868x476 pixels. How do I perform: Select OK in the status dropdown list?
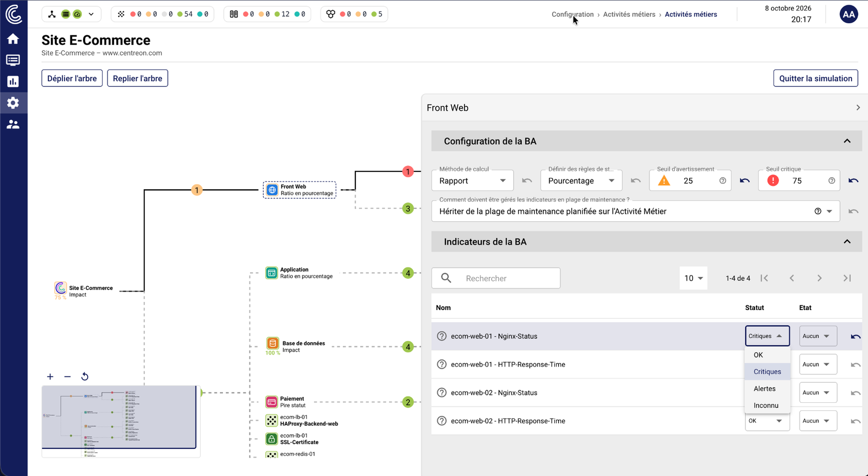[x=767, y=355]
